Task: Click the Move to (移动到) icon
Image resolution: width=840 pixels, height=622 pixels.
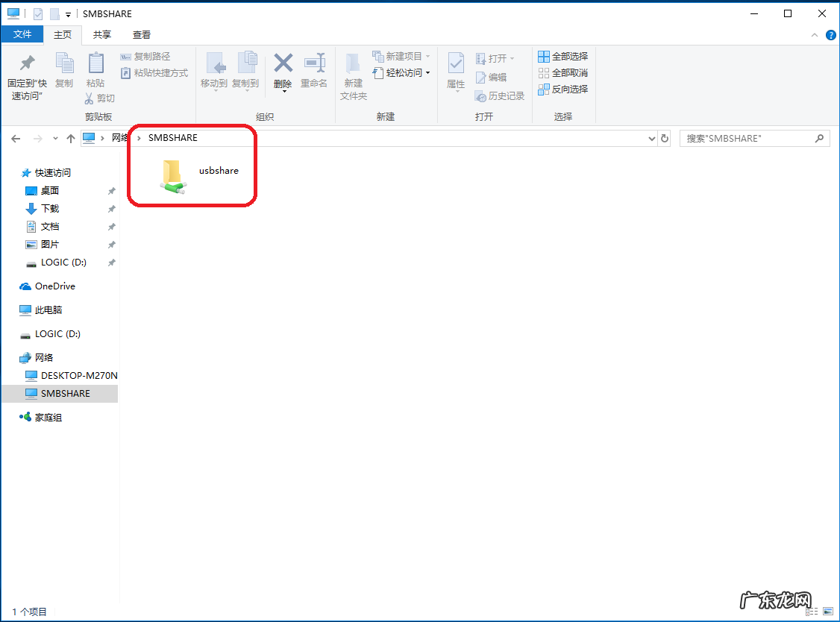Action: click(x=216, y=63)
